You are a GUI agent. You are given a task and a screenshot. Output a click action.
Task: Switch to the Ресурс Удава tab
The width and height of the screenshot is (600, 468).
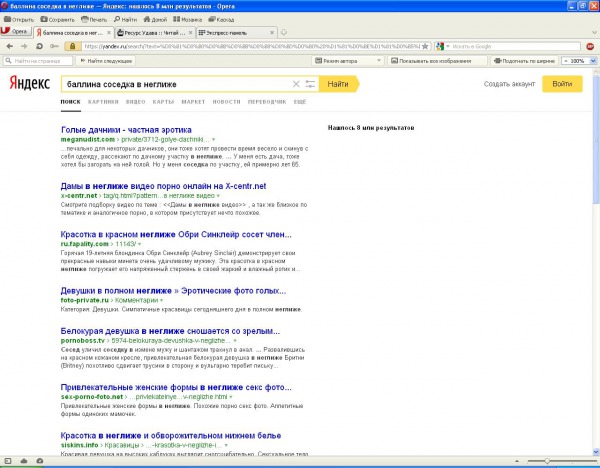(x=155, y=33)
